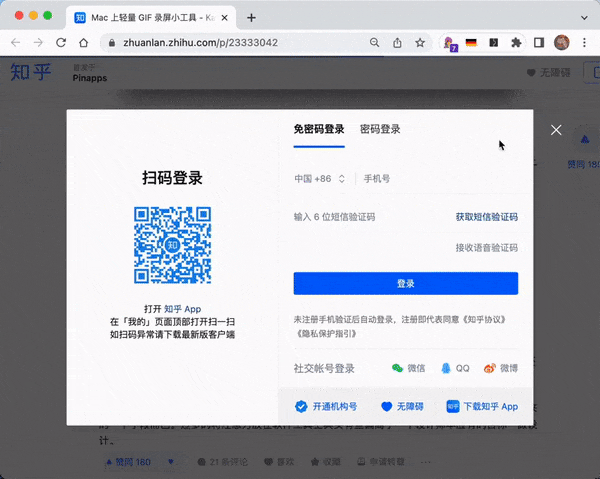Select the Mac 上轻量 GIF browser tab

[x=151, y=18]
